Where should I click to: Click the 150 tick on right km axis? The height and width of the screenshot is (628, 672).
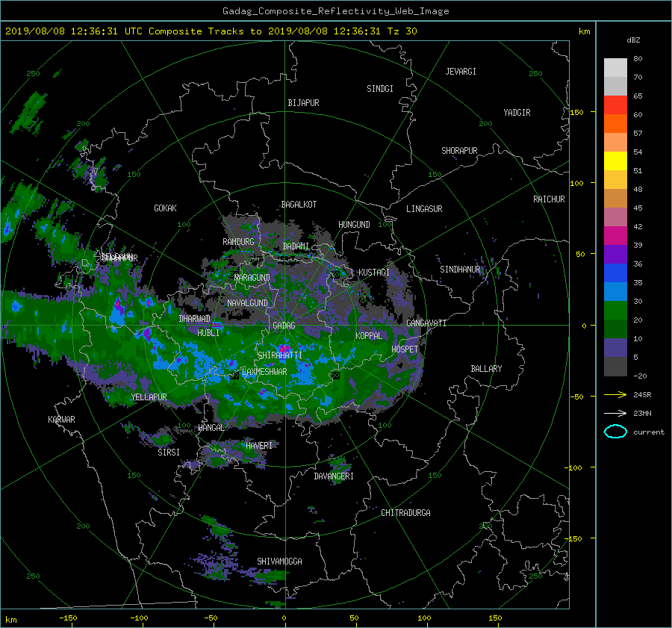(577, 112)
